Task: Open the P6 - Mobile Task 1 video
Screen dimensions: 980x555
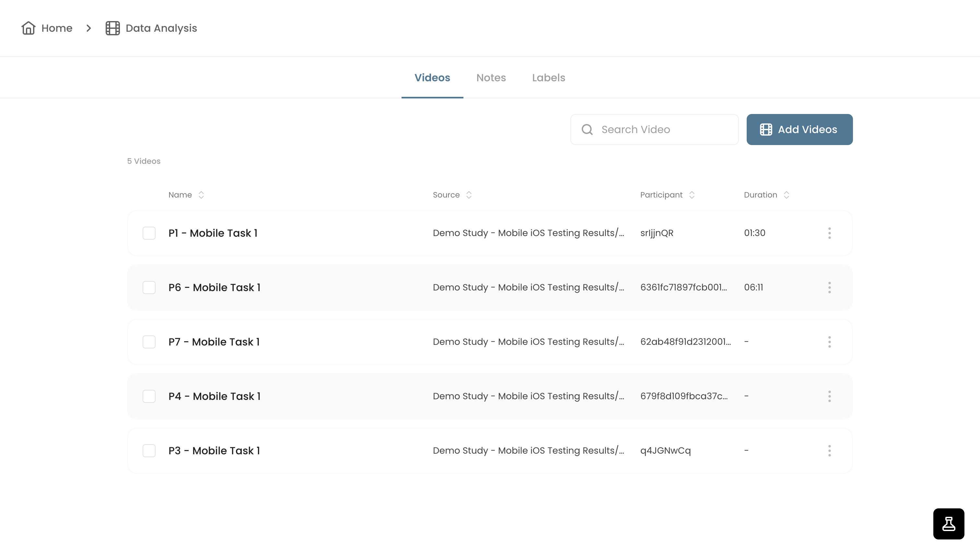Action: [x=215, y=288]
